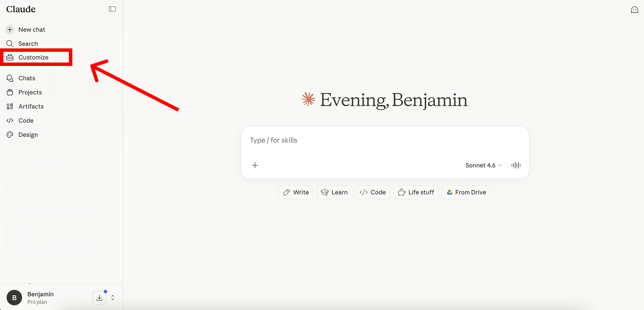This screenshot has height=310, width=644.
Task: Choose the Life stuff suggestion chip
Action: click(416, 192)
